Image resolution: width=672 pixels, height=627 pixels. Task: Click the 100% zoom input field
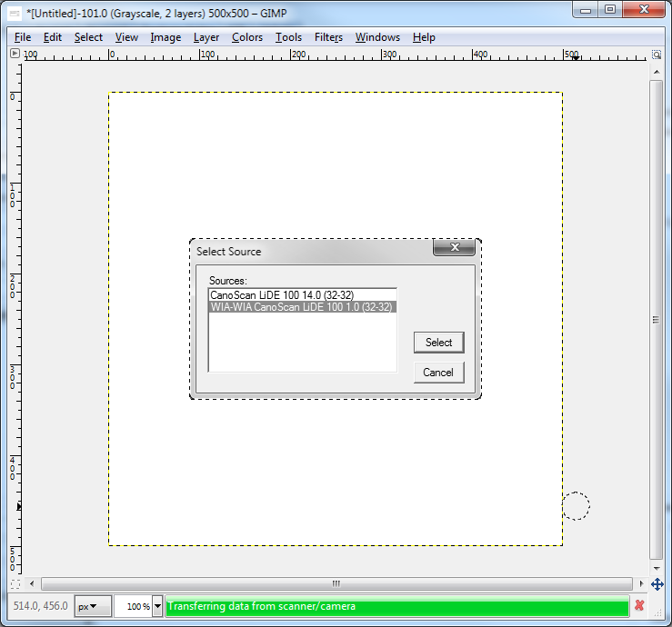(134, 606)
